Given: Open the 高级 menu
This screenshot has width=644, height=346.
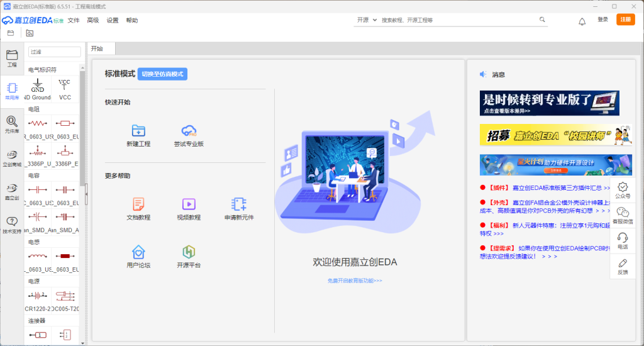Looking at the screenshot, I should [93, 20].
